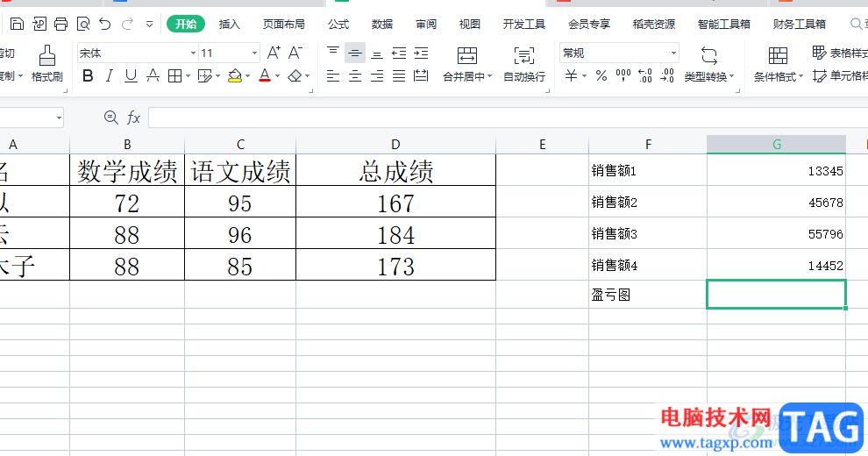Viewport: 868px width, 456px height.
Task: Select column G header
Action: pos(777,145)
